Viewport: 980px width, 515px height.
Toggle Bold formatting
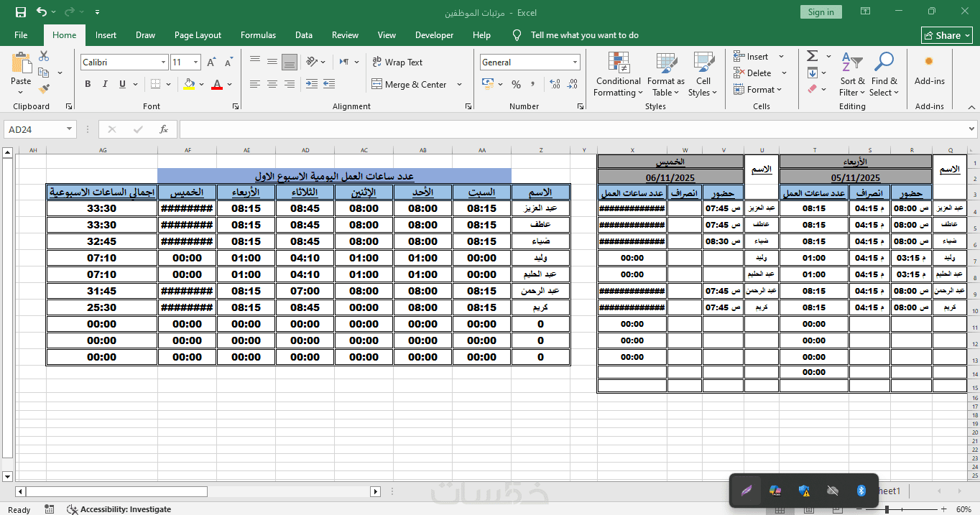click(88, 84)
